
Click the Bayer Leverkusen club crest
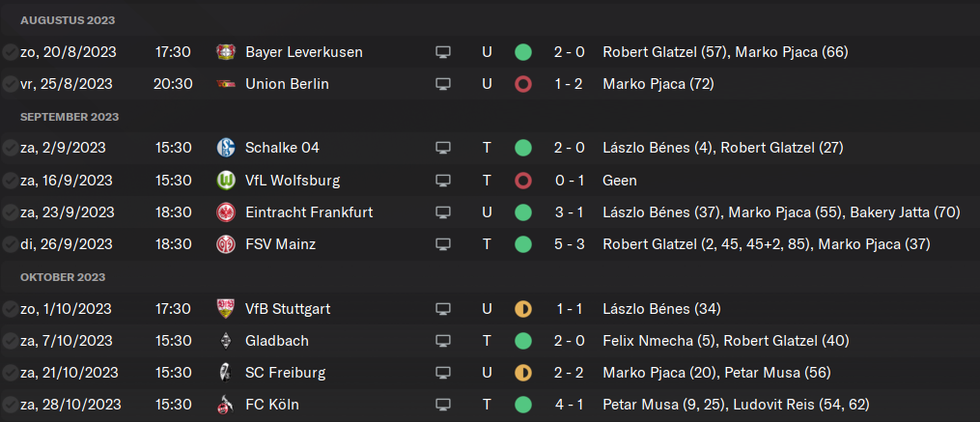click(x=225, y=52)
